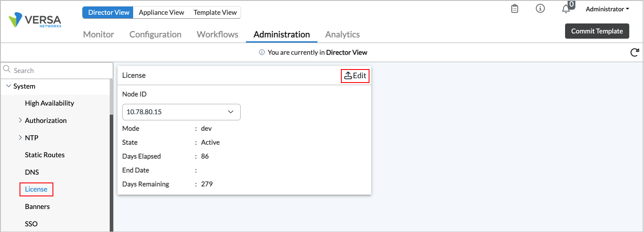The width and height of the screenshot is (644, 232).
Task: Click the Versa Networks logo
Action: pyautogui.click(x=35, y=20)
